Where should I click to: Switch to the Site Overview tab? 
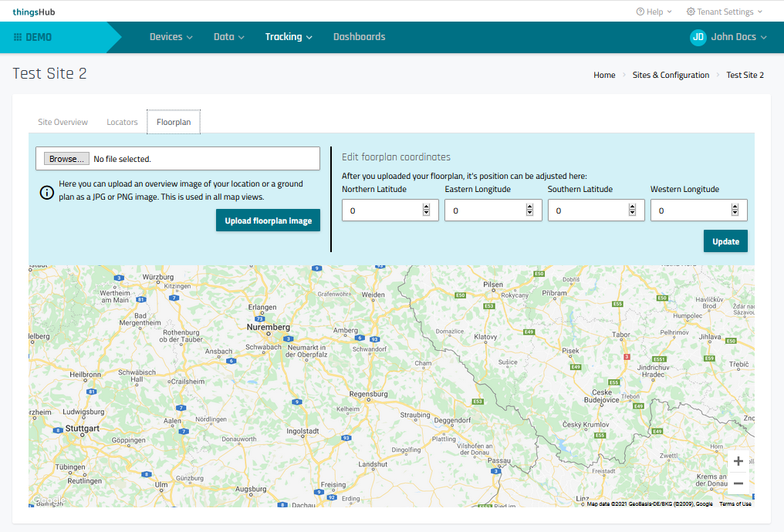(x=63, y=122)
